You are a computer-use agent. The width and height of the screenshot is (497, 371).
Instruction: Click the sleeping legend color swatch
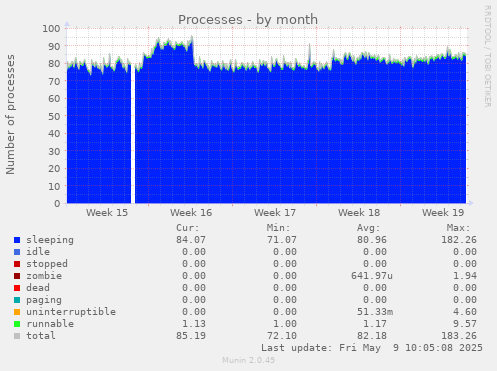point(17,240)
